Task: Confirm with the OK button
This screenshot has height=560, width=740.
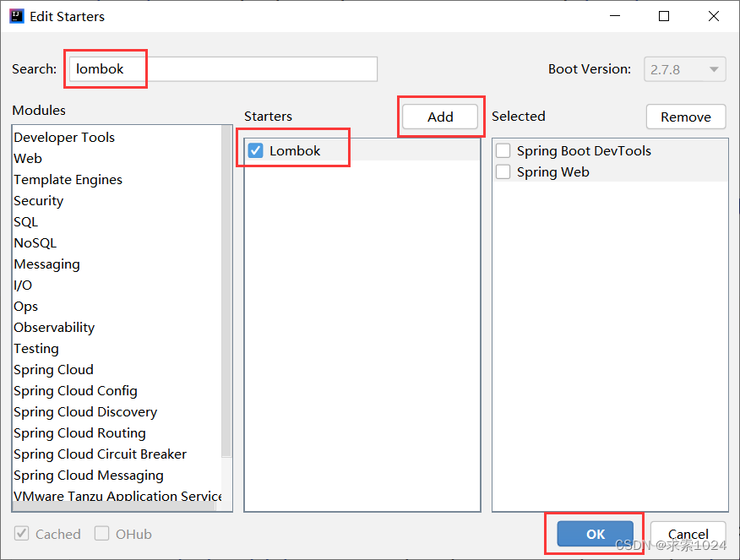Action: [x=595, y=534]
